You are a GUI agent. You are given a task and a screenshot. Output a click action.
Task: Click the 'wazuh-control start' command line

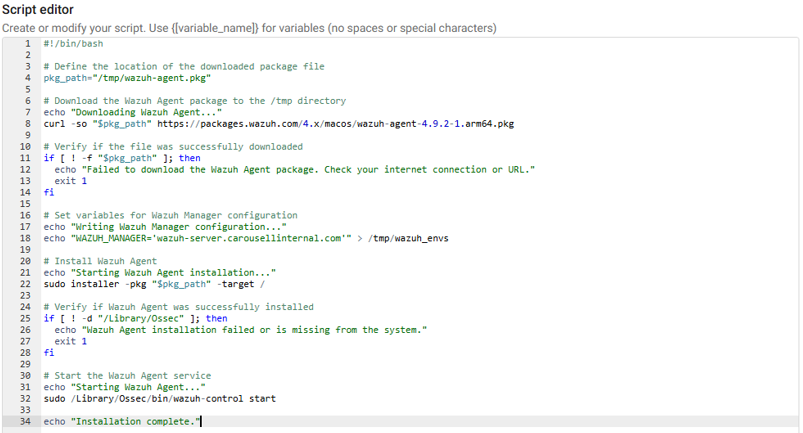pyautogui.click(x=160, y=398)
